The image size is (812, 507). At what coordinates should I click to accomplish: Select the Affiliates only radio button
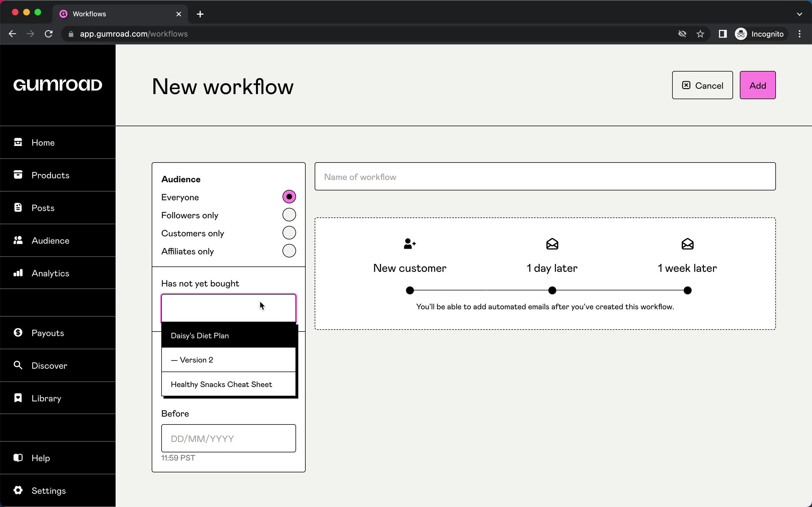pos(289,251)
